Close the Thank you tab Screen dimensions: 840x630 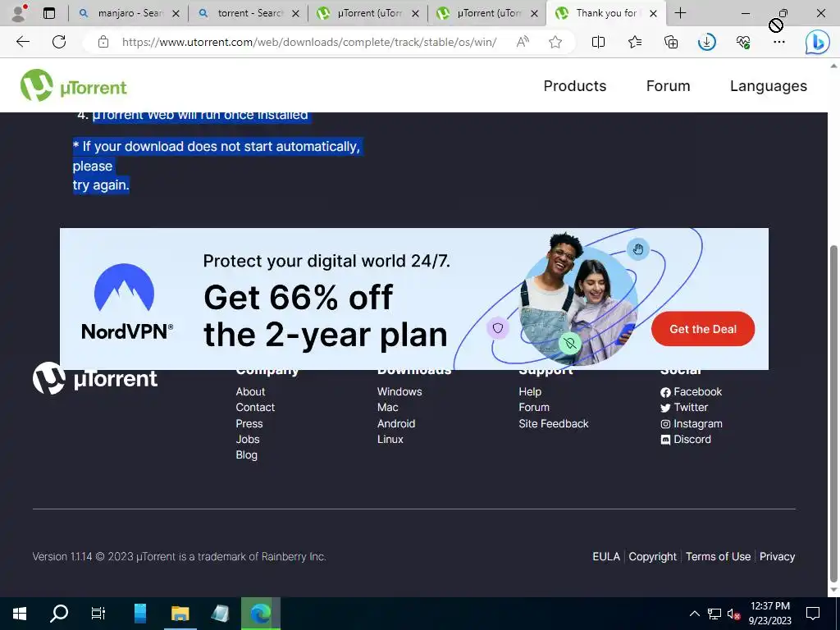(653, 14)
